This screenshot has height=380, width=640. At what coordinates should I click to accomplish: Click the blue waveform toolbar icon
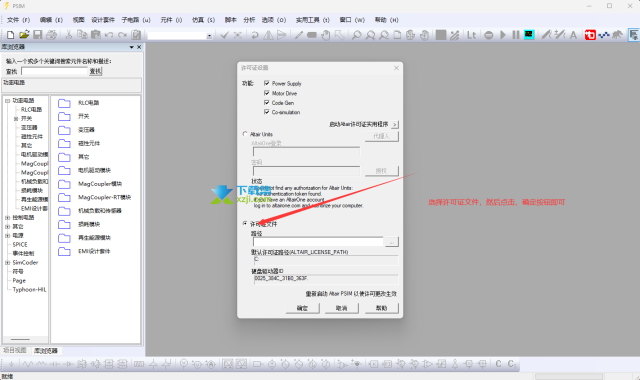coord(604,35)
